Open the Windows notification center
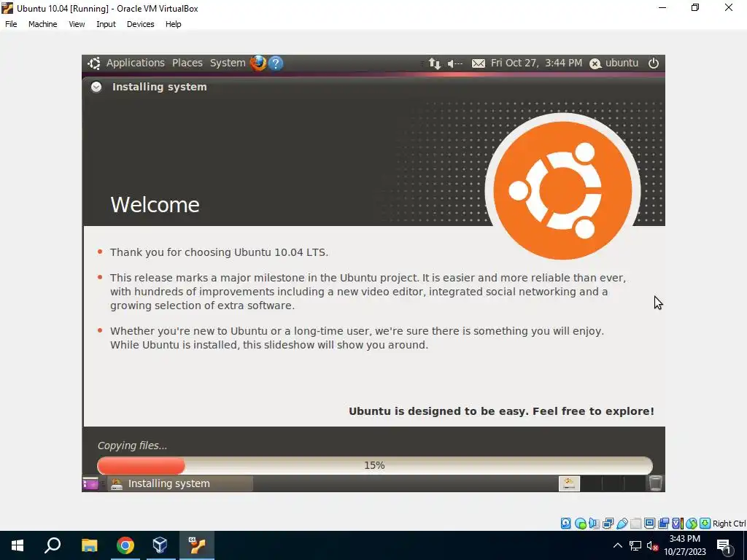 (724, 545)
